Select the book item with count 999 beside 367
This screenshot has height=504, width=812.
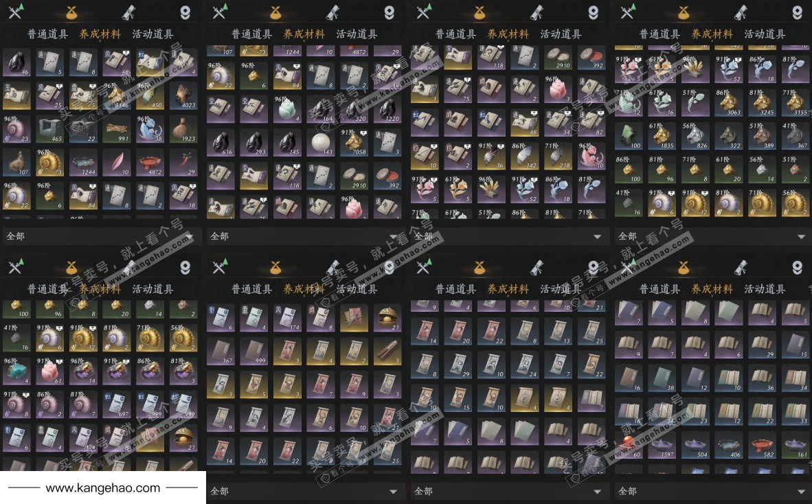pyautogui.click(x=253, y=352)
